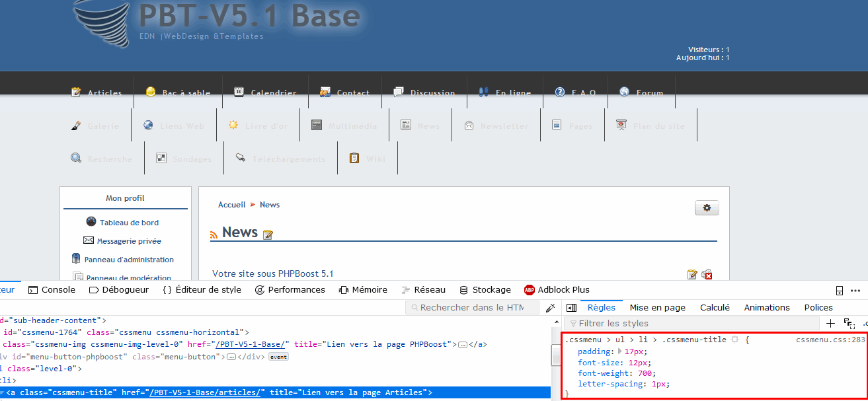
Task: Open the Polices sidebar tab
Action: click(x=818, y=308)
